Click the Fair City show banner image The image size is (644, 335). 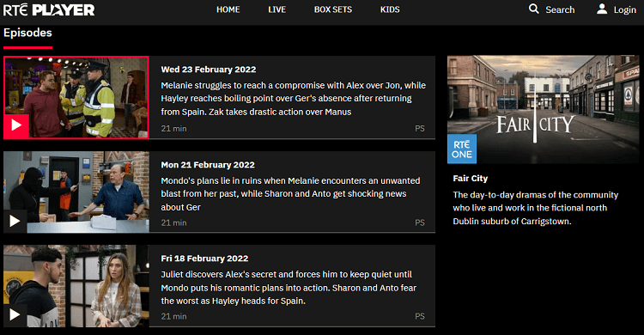(543, 109)
